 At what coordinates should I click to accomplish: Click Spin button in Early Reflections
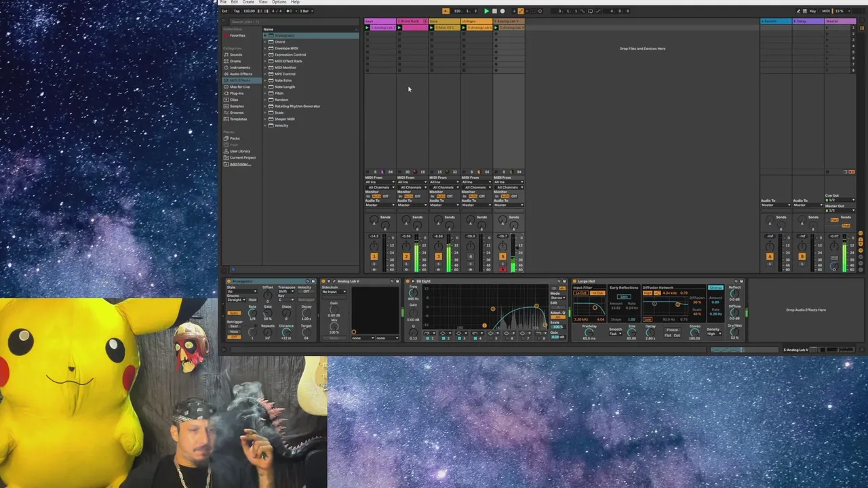pyautogui.click(x=624, y=297)
